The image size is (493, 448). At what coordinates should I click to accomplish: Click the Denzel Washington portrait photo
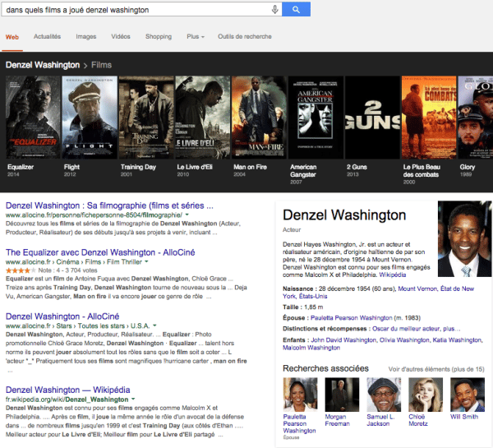pos(464,238)
